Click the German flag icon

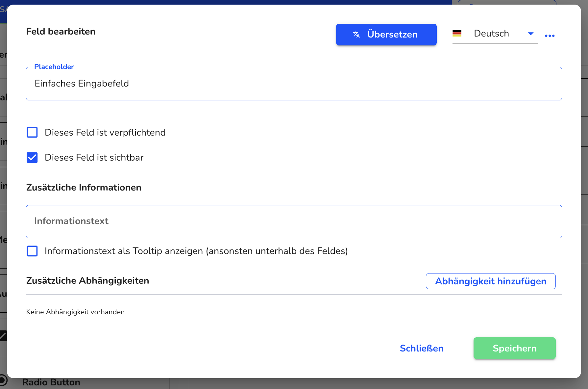[457, 33]
